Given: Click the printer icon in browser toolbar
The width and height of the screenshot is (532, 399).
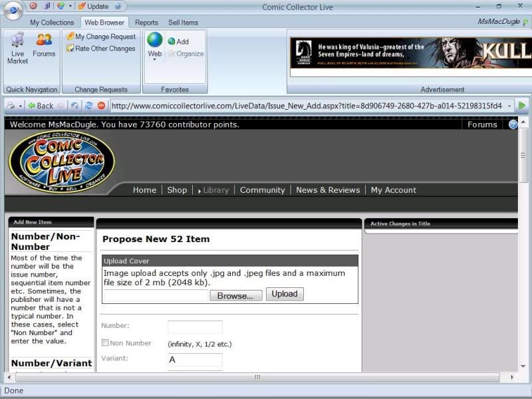Looking at the screenshot, I should coord(11,106).
